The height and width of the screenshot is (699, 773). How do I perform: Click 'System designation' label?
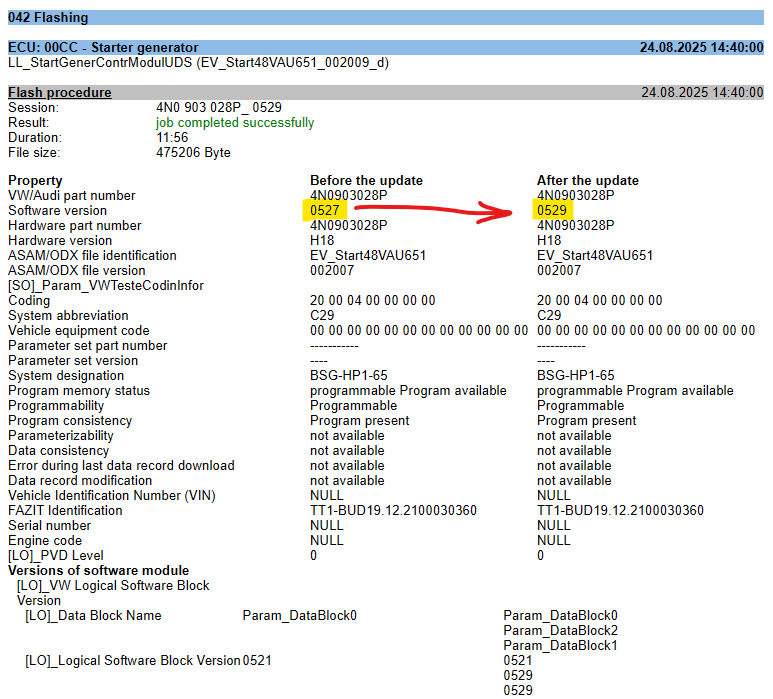[66, 375]
